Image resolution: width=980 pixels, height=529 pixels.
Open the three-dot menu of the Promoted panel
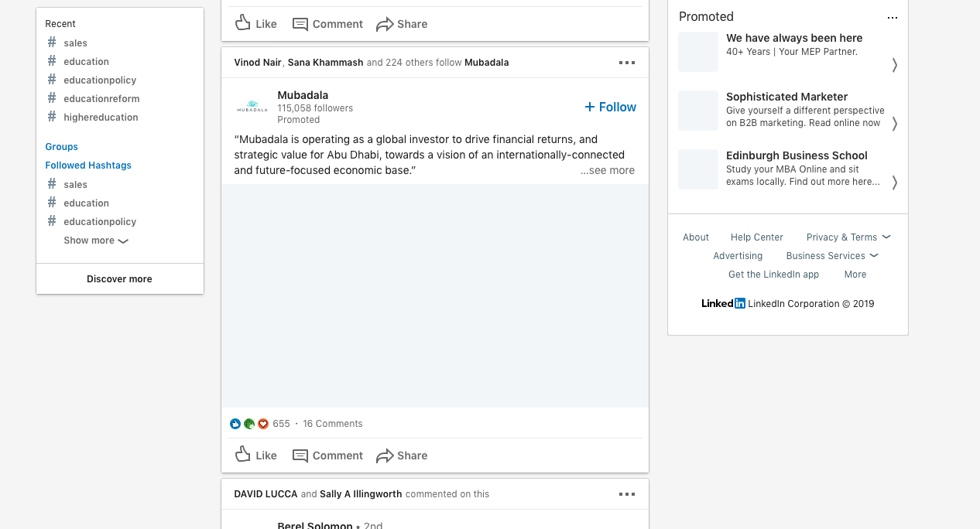pyautogui.click(x=893, y=17)
